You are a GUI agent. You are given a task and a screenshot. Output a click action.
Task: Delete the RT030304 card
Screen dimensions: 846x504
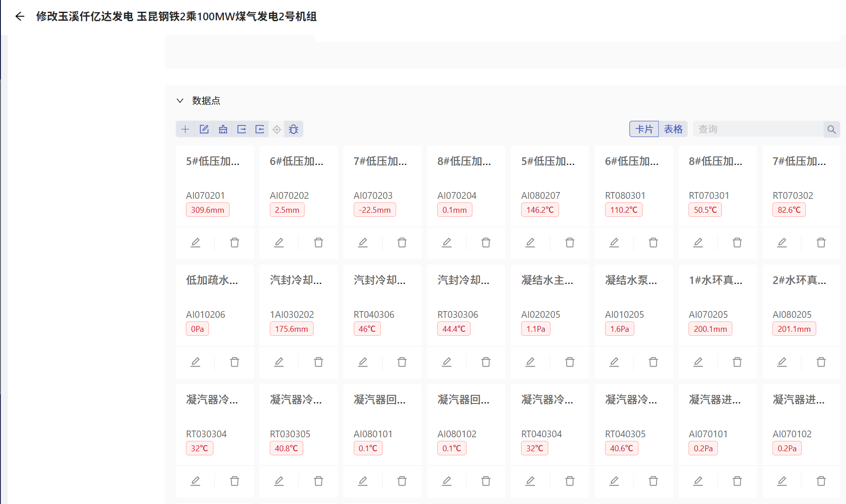(235, 481)
